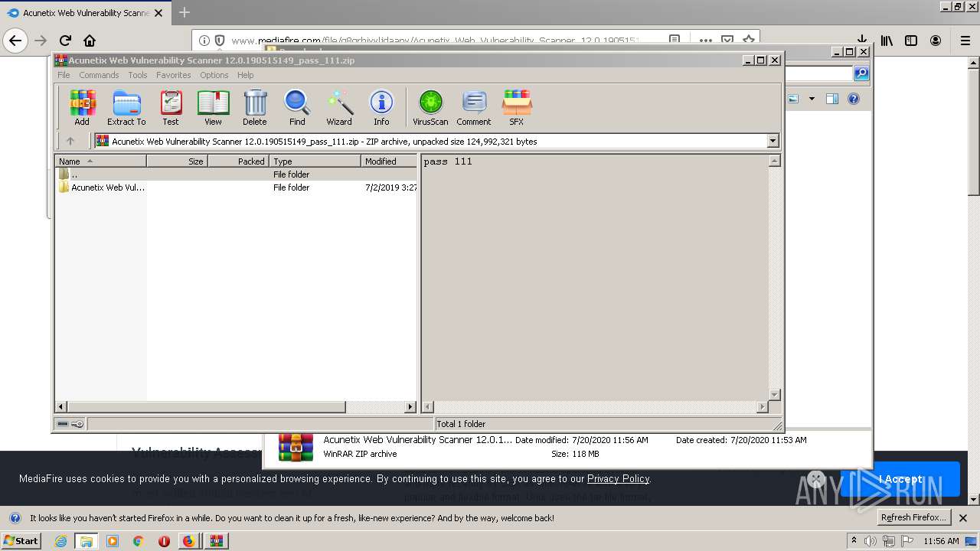
Task: Click the Extract To toolbar icon
Action: click(126, 107)
